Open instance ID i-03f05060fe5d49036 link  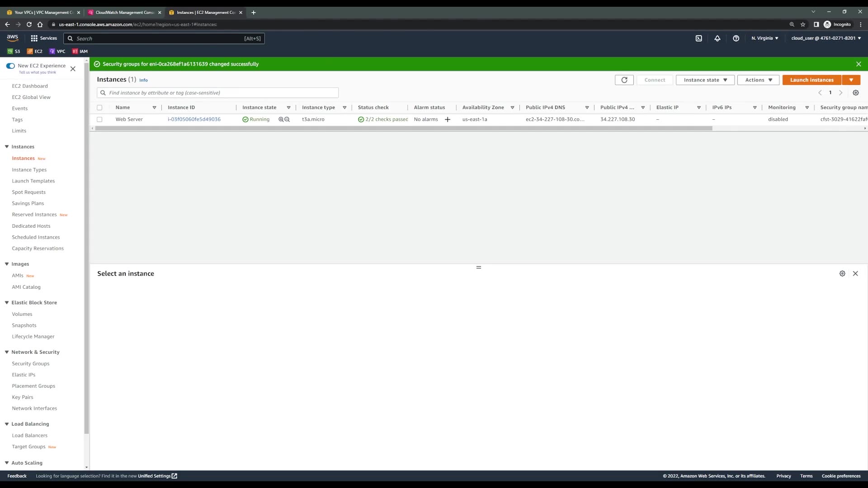pos(194,119)
